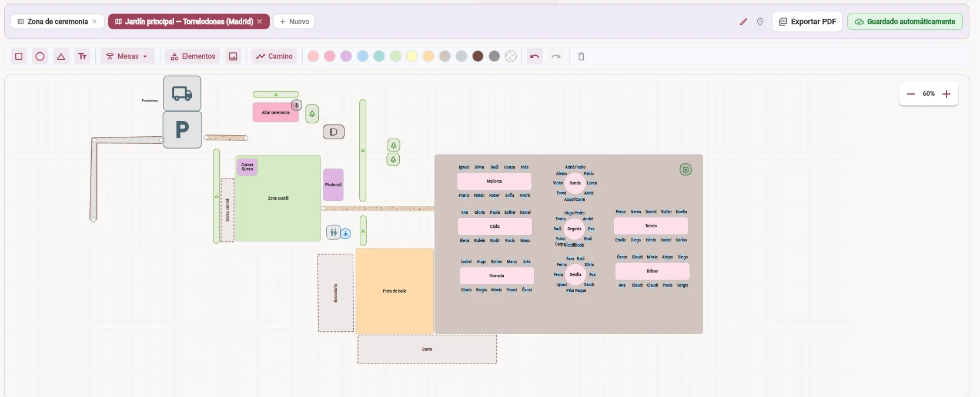This screenshot has height=397, width=980.
Task: Select the Pista de baile area
Action: coord(394,291)
